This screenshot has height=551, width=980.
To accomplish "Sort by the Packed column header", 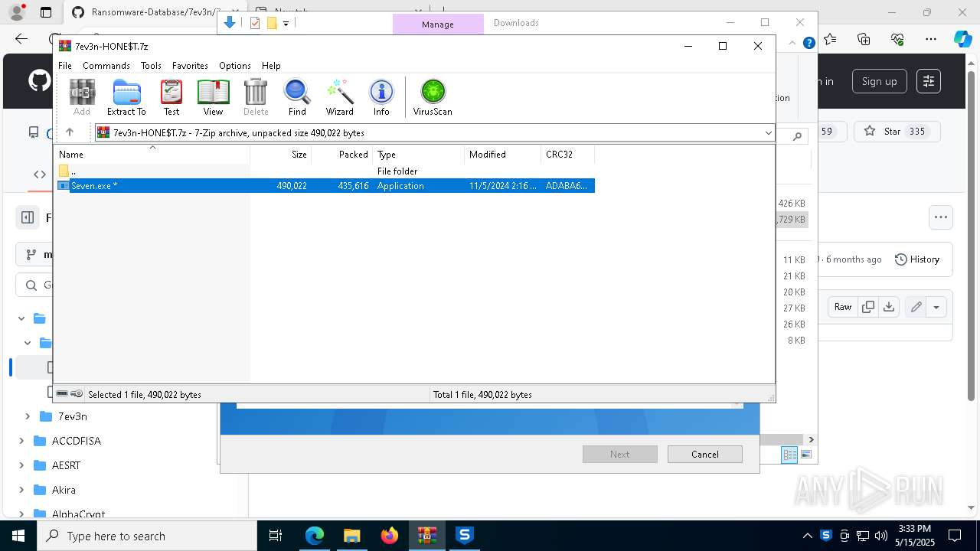I will click(x=342, y=155).
